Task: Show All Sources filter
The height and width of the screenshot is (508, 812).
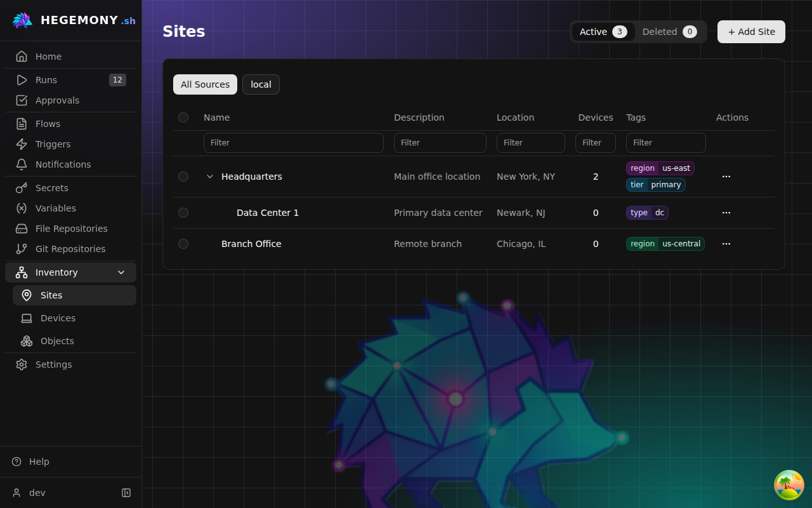Action: point(205,84)
